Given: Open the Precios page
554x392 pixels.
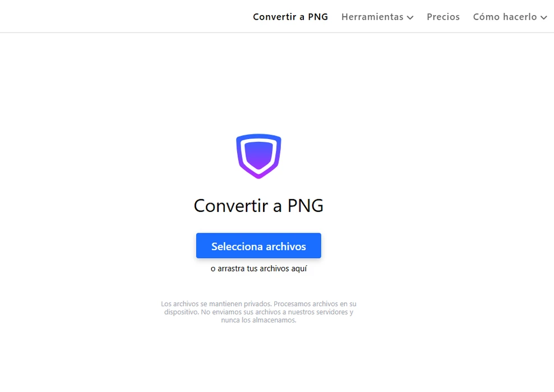Looking at the screenshot, I should (x=443, y=17).
